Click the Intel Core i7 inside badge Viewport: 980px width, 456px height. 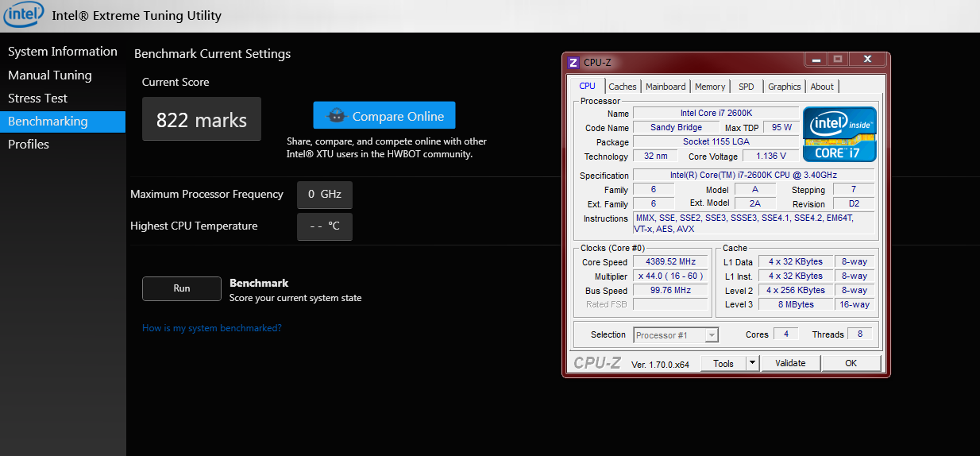839,134
